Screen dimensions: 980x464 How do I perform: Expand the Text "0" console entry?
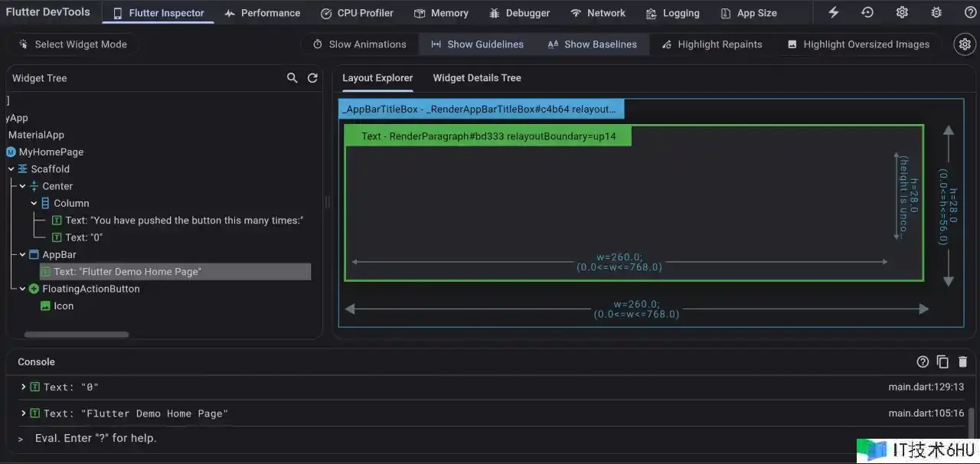tap(24, 387)
